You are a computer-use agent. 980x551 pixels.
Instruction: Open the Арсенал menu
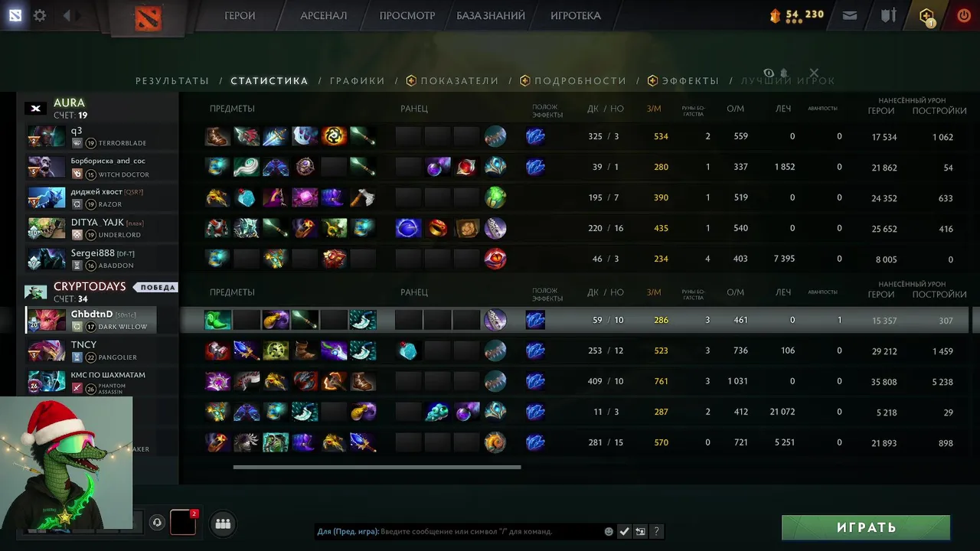point(323,15)
